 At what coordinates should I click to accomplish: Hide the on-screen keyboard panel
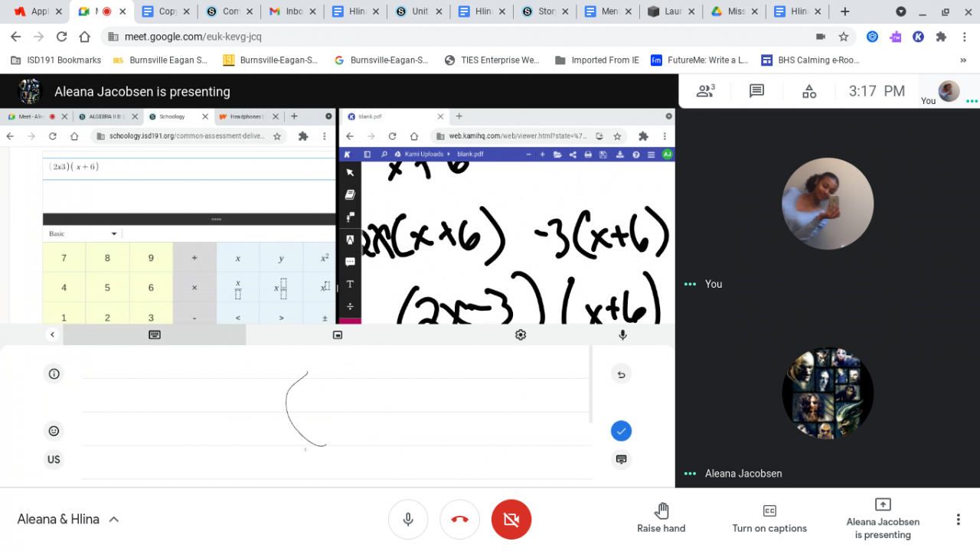pos(621,460)
